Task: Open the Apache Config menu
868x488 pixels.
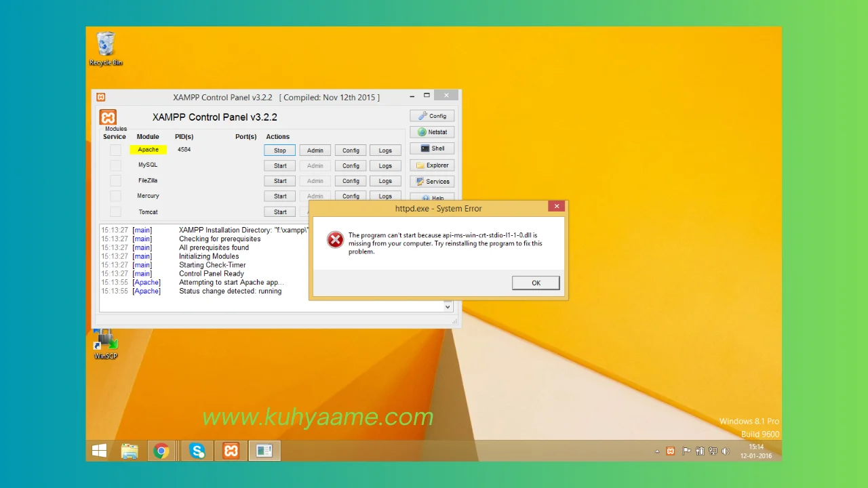Action: pos(351,150)
